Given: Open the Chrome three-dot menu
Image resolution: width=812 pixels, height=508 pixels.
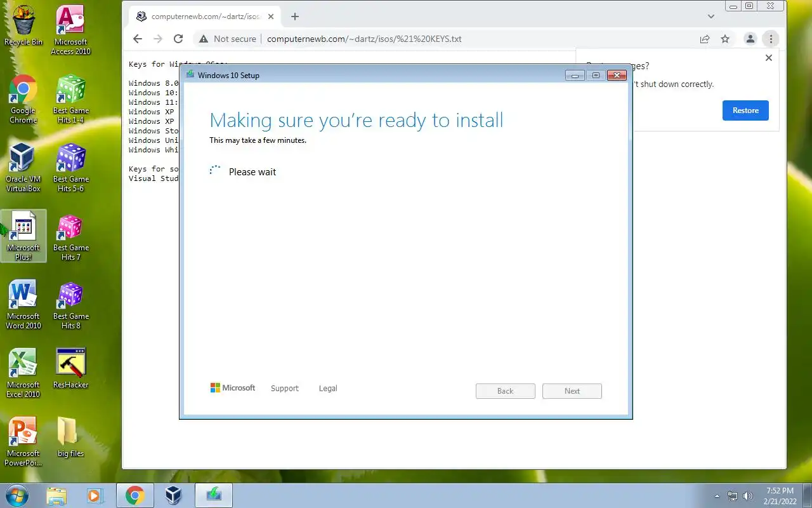Looking at the screenshot, I should click(771, 39).
